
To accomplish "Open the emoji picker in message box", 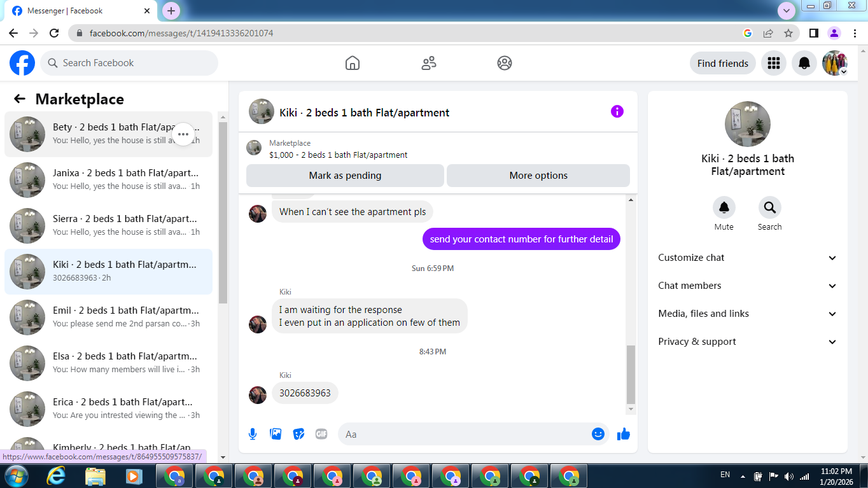I will [598, 434].
